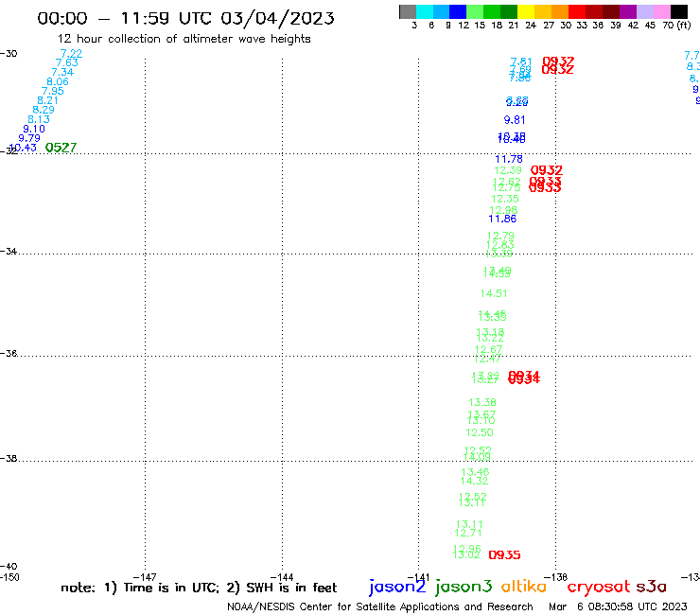
Task: Click the altika satellite legend label
Action: point(524,587)
